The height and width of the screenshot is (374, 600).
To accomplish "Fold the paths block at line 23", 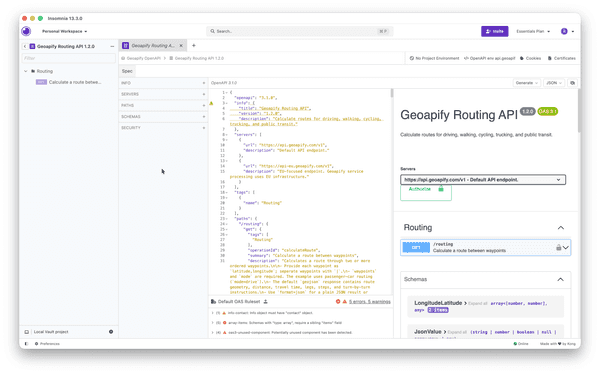I will [227, 219].
